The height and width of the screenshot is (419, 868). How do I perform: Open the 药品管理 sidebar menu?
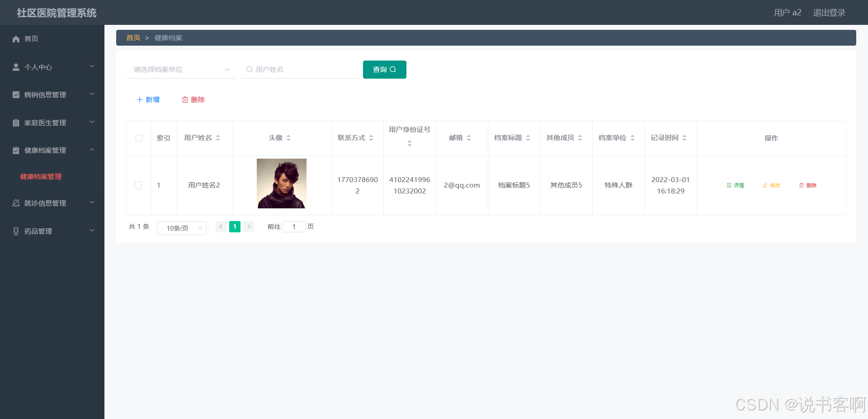(52, 231)
